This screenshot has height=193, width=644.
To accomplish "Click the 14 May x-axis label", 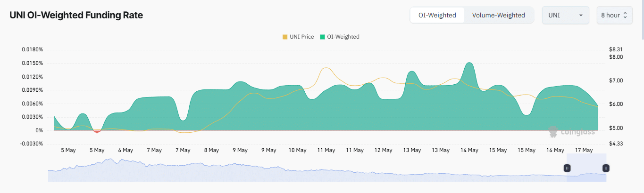I will [469, 150].
